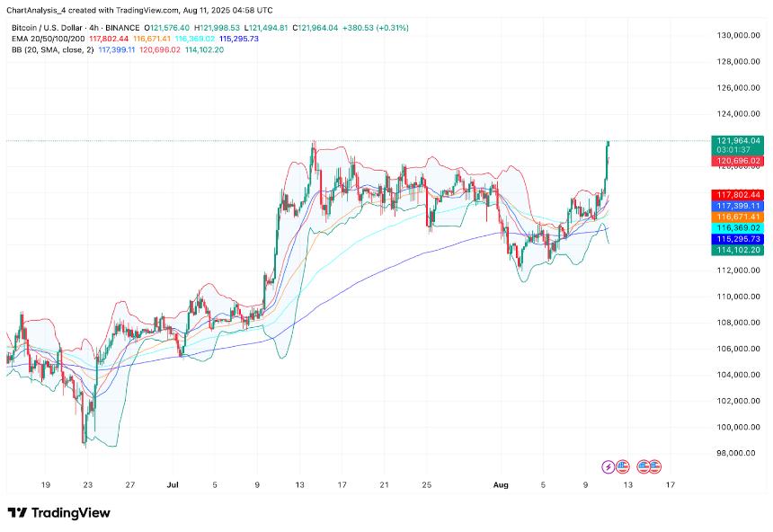Click the Aug label on the time axis
The height and width of the screenshot is (532, 773).
pos(500,484)
